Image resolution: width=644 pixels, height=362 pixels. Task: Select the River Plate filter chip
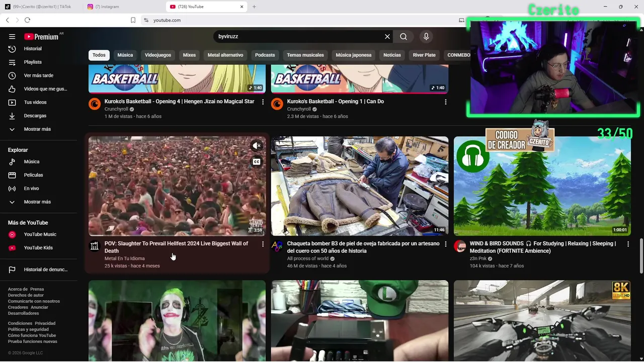coord(424,55)
